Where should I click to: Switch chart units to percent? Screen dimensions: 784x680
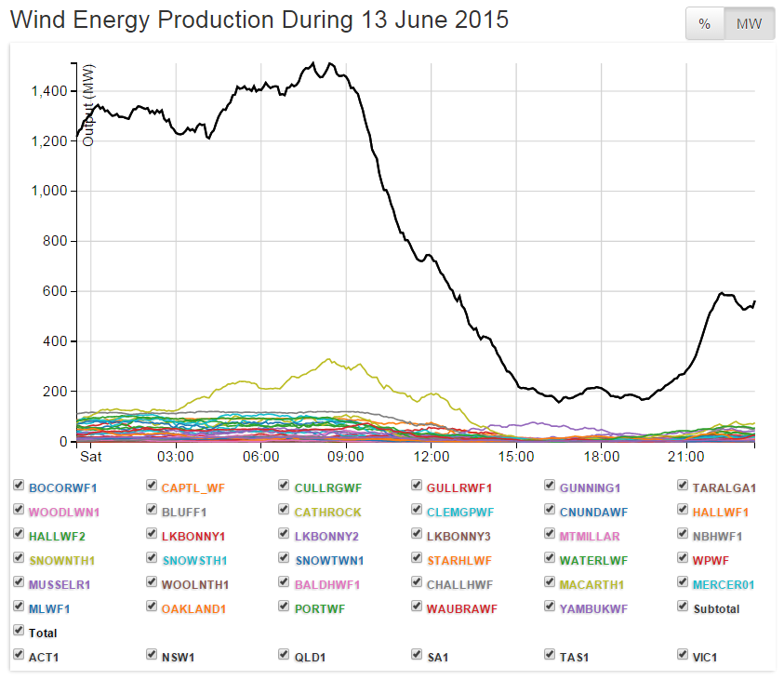(x=704, y=24)
